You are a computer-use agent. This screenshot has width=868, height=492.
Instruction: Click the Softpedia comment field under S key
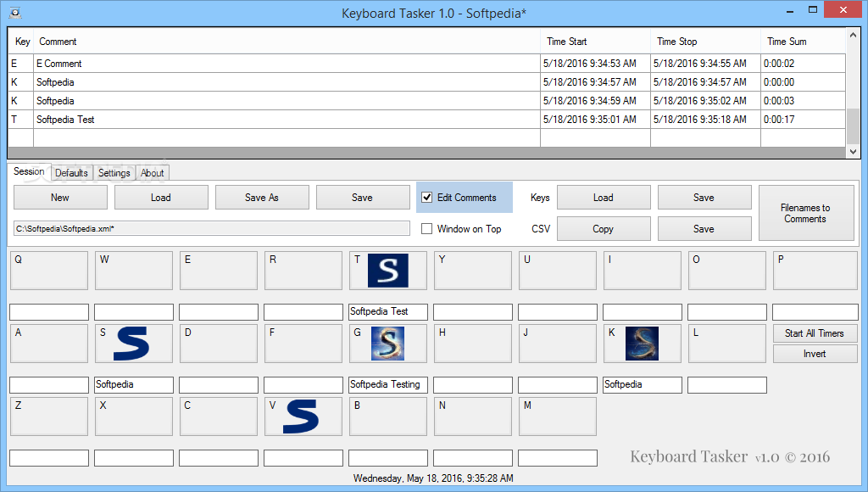[134, 384]
